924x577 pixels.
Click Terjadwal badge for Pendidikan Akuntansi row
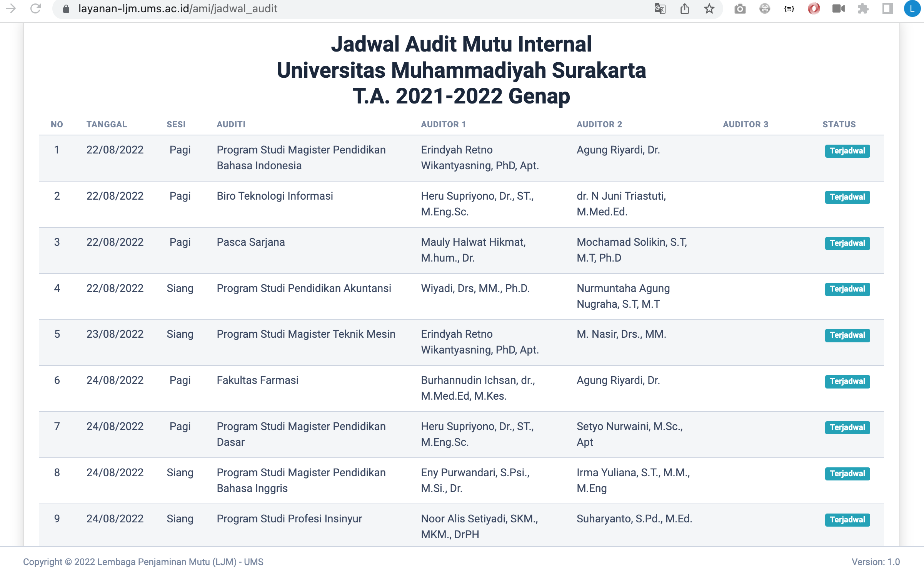coord(847,289)
